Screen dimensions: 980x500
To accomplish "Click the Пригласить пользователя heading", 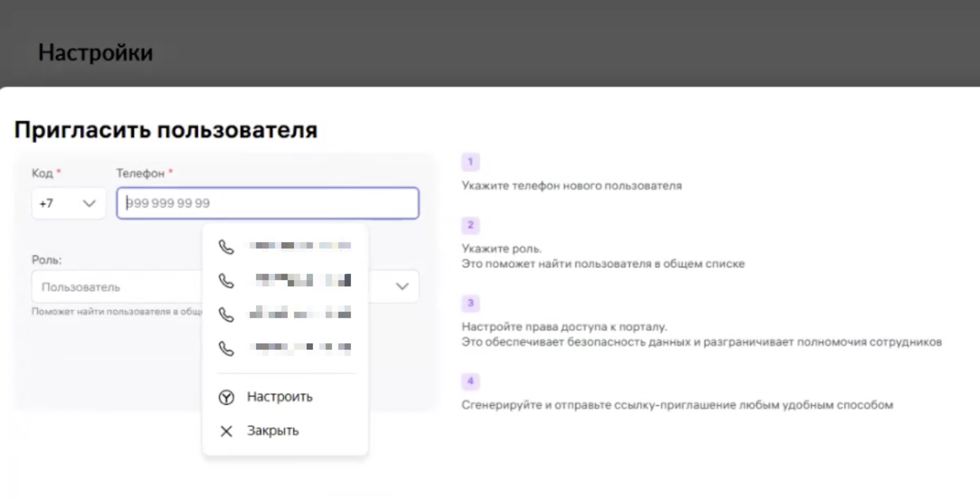I will (x=166, y=130).
